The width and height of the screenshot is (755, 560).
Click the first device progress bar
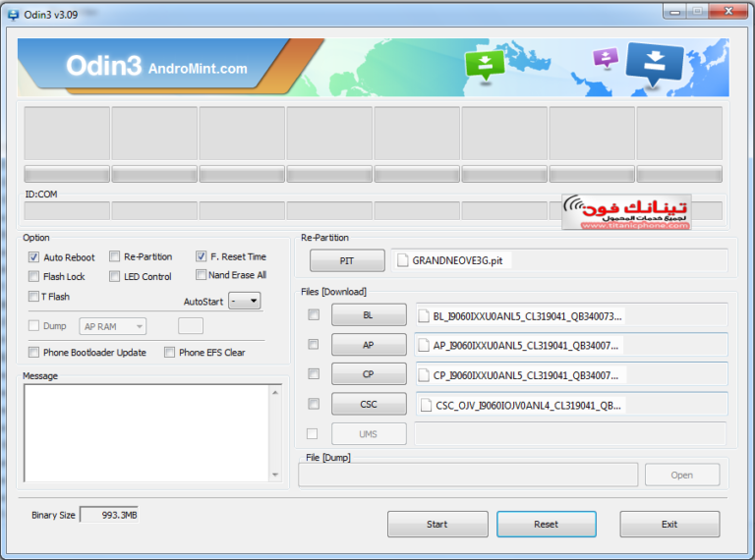[x=67, y=174]
